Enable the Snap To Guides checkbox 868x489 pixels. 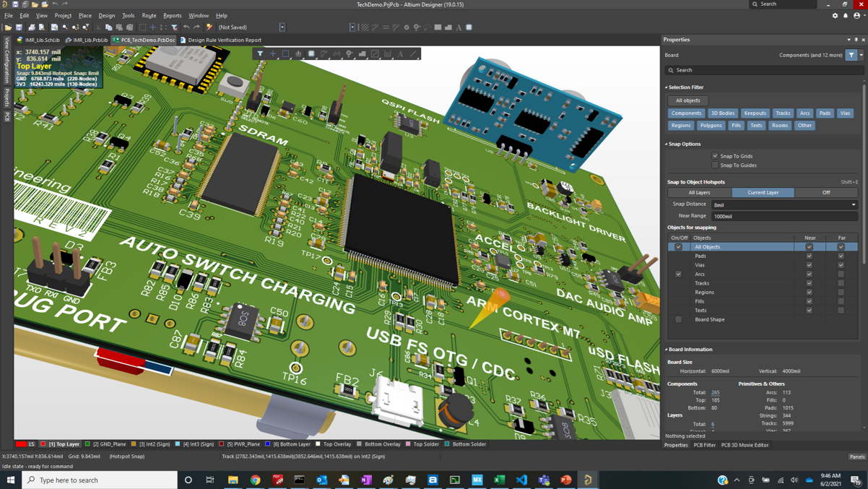[x=716, y=165]
